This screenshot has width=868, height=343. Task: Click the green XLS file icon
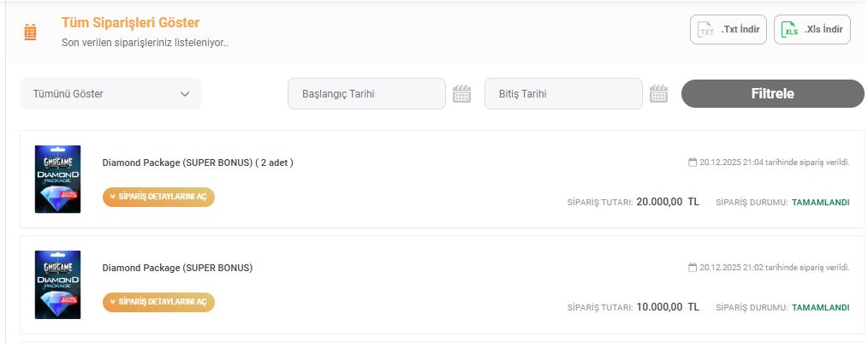(x=790, y=30)
